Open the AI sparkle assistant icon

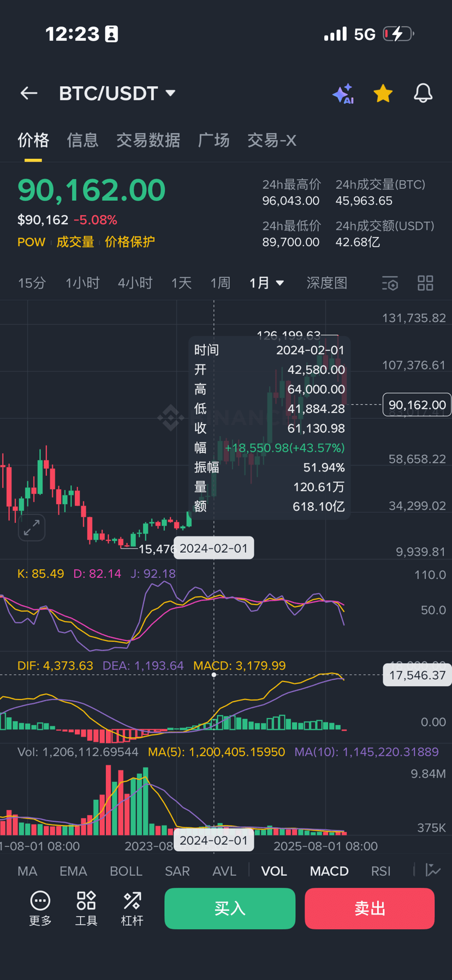point(343,93)
